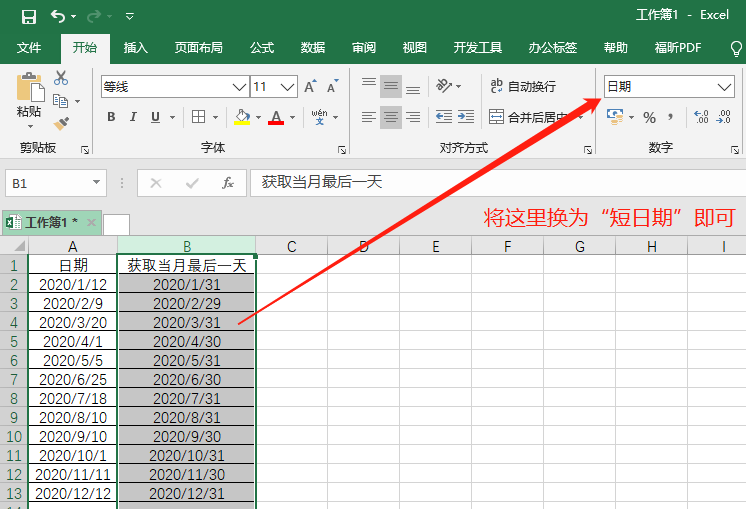746x509 pixels.
Task: Open the 文件 tab
Action: [x=29, y=48]
